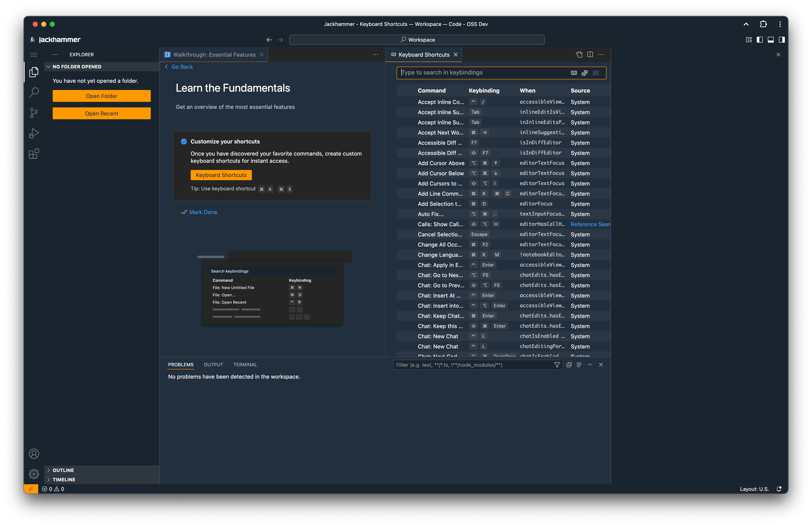The width and height of the screenshot is (812, 525).
Task: Toggle Record Keys in keybindings search
Action: tap(574, 73)
